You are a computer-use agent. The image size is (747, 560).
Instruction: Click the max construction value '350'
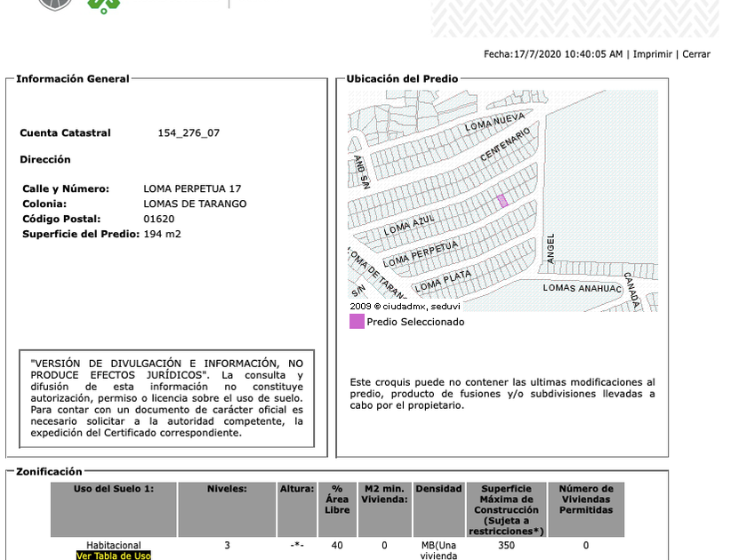[506, 545]
